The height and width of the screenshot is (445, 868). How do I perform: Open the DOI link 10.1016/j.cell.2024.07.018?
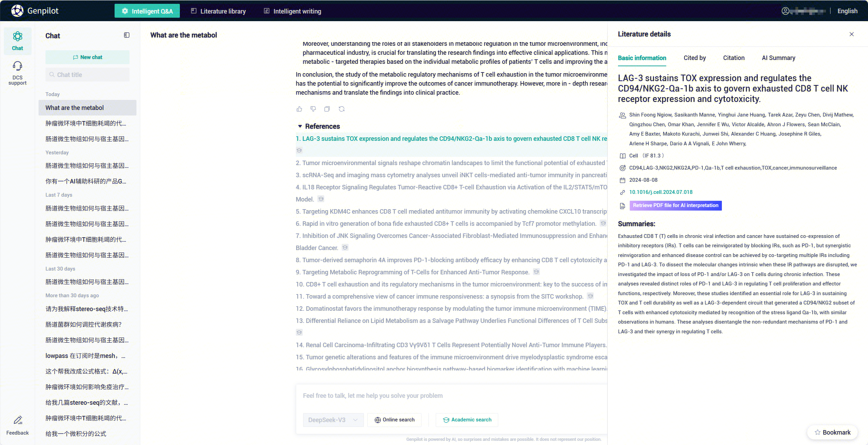660,192
